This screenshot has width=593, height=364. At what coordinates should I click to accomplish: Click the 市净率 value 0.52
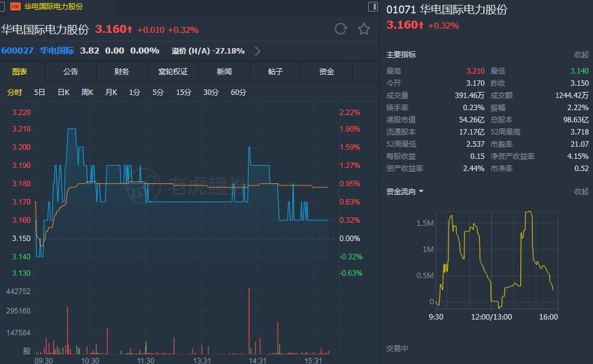(x=581, y=169)
